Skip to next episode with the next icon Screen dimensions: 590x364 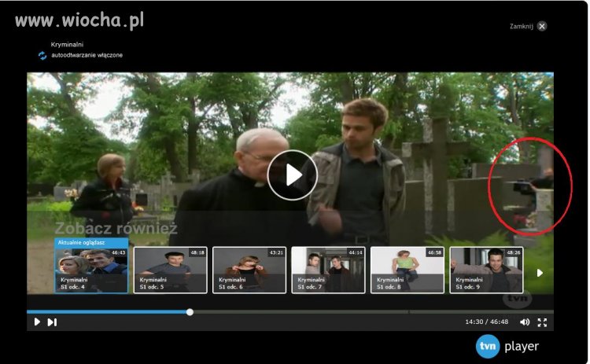tap(52, 322)
